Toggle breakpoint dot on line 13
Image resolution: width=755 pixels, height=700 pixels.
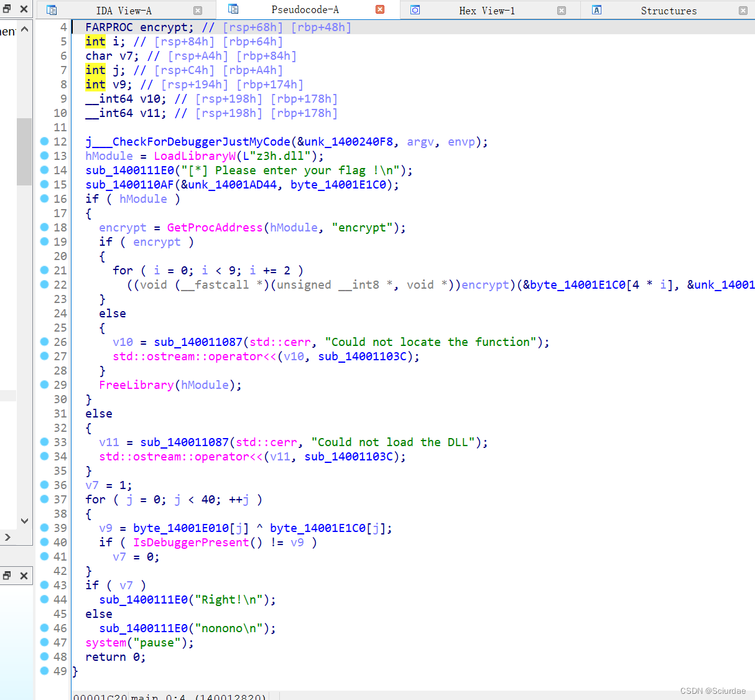pos(44,156)
